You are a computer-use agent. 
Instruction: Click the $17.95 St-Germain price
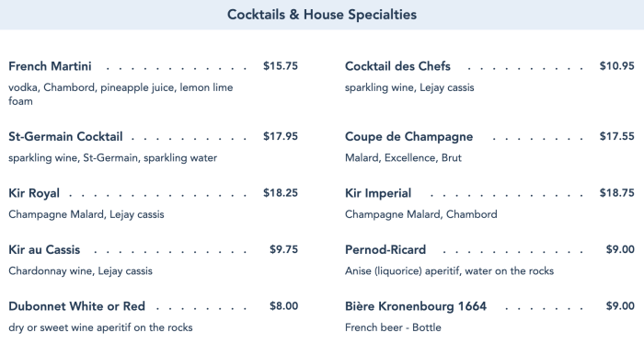tap(281, 136)
